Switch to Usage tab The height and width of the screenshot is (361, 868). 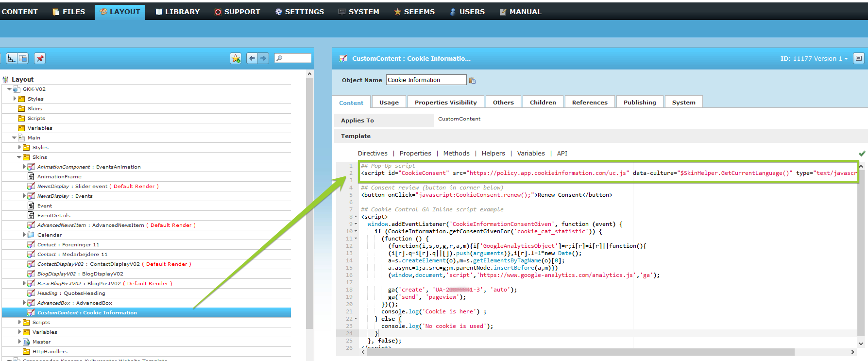[x=389, y=103]
